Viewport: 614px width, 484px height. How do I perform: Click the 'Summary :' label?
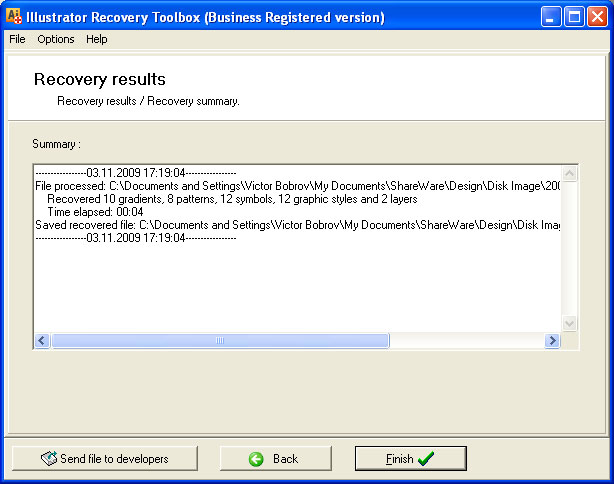click(x=56, y=144)
